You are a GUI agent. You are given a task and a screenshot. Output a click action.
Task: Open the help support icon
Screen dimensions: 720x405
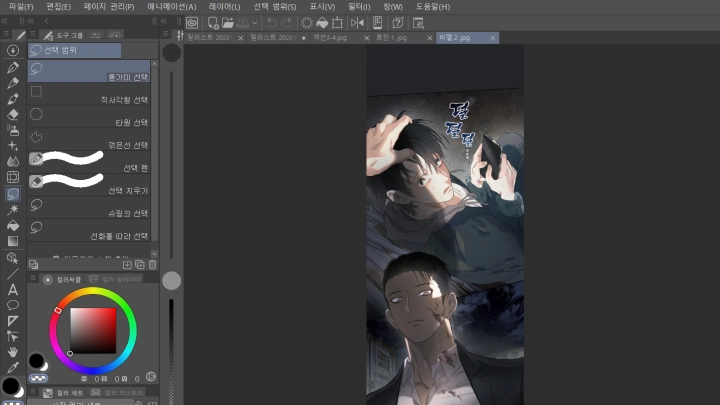point(398,22)
